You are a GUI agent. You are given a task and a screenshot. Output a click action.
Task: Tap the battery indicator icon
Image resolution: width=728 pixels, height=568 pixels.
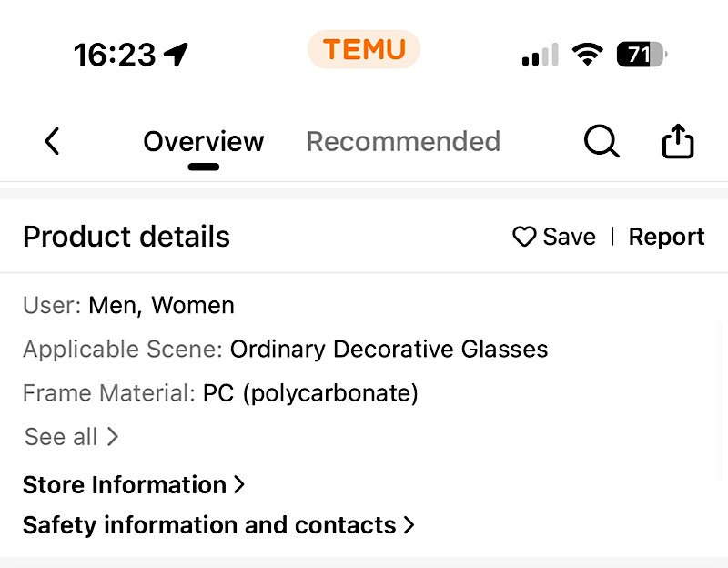[642, 55]
